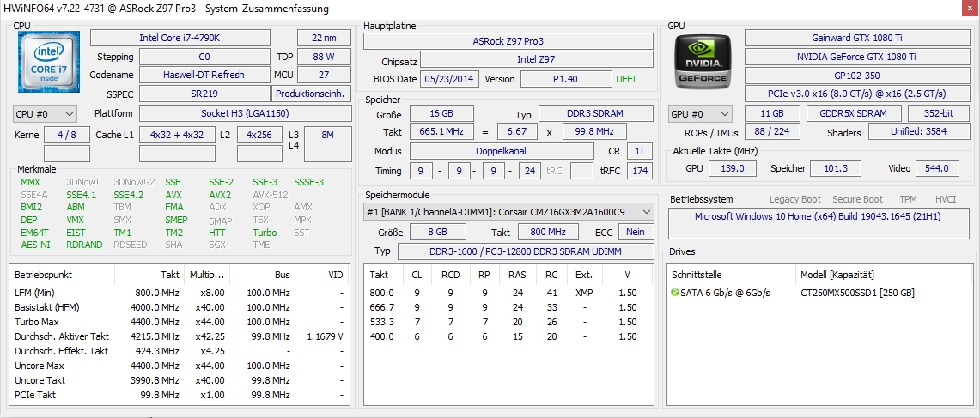Expand the memory module selection dropdown

tap(508, 212)
